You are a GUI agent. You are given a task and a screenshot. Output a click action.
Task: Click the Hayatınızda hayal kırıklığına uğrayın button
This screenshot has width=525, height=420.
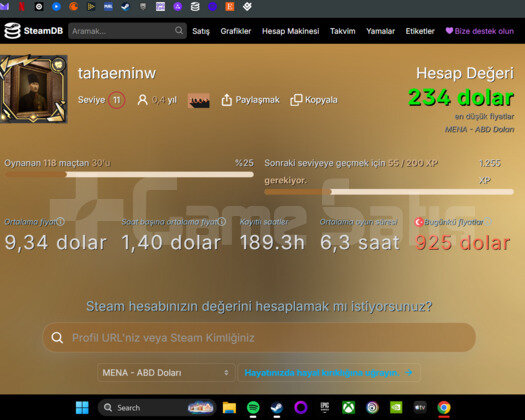tap(329, 372)
